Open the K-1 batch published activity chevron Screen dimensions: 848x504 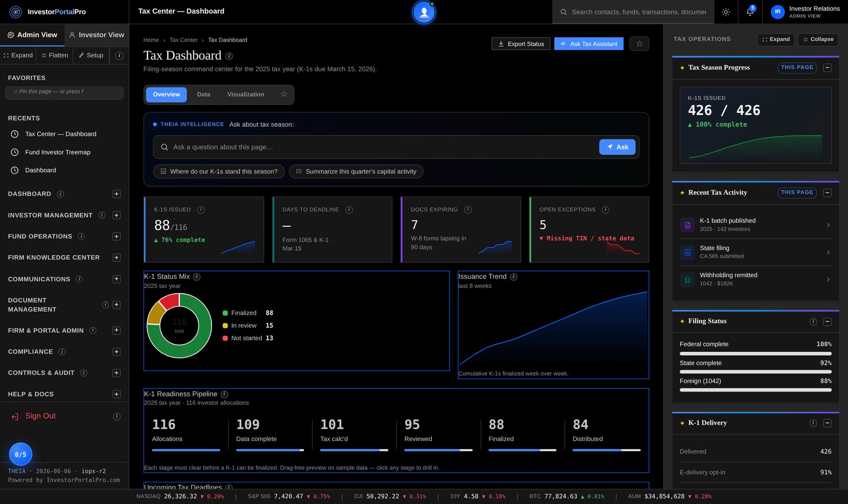[828, 225]
